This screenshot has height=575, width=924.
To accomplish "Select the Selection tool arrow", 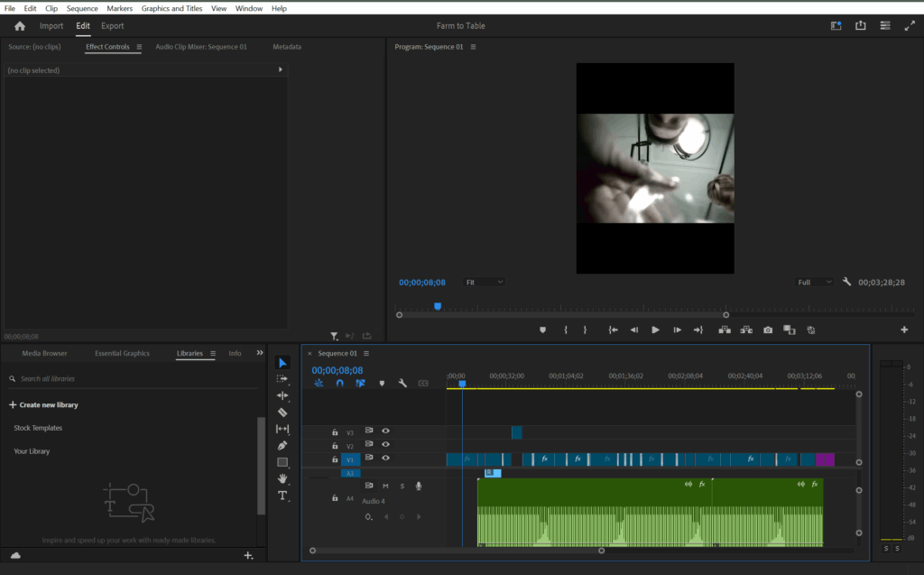I will (282, 363).
